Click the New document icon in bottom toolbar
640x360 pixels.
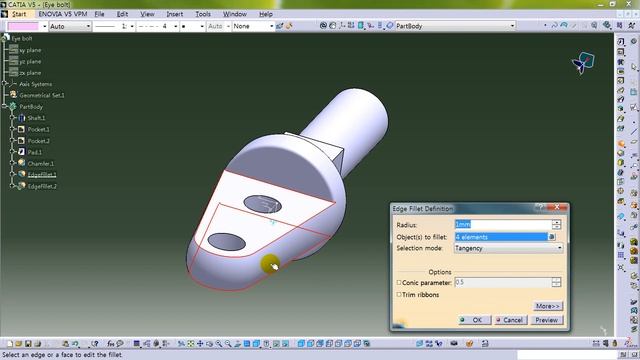(x=10, y=344)
